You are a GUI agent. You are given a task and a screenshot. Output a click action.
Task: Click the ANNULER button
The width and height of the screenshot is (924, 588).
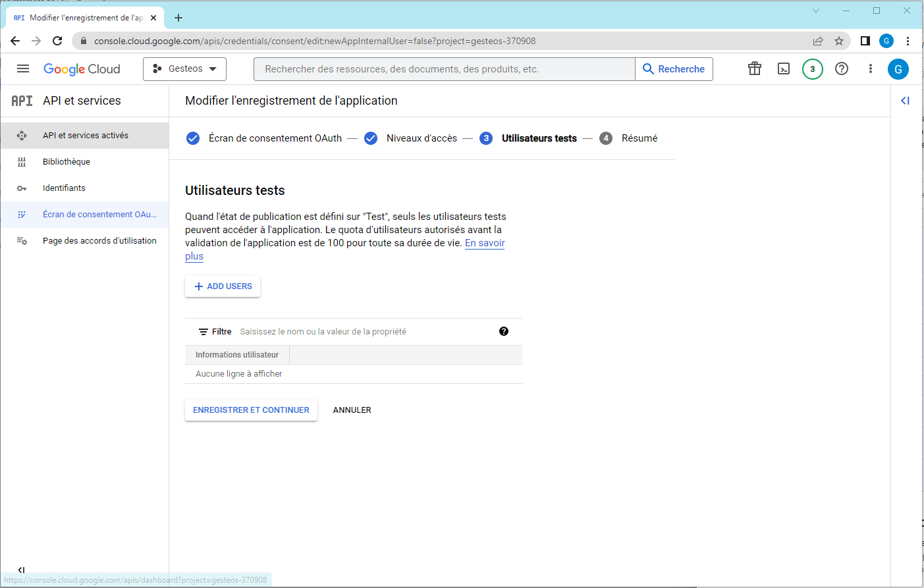pos(352,410)
